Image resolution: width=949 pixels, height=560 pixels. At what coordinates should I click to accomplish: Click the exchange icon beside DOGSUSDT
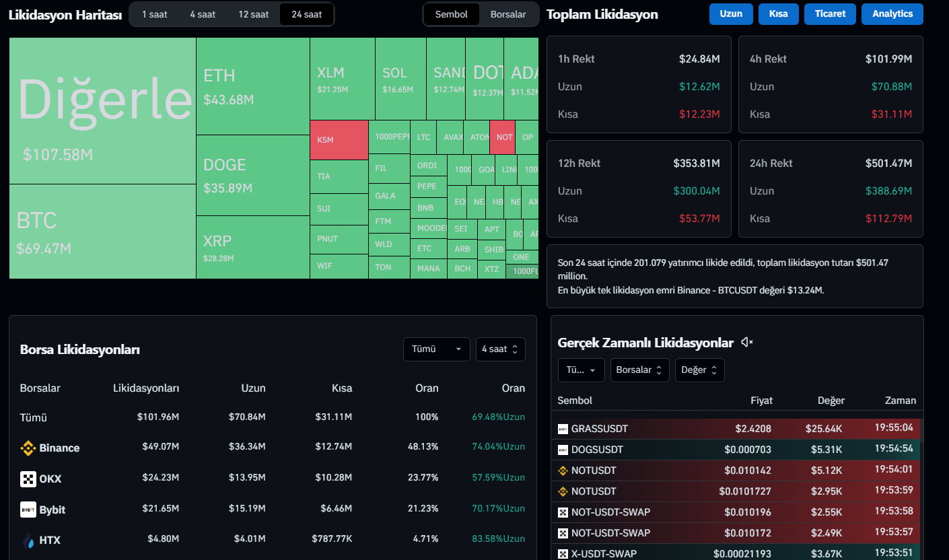(x=563, y=450)
